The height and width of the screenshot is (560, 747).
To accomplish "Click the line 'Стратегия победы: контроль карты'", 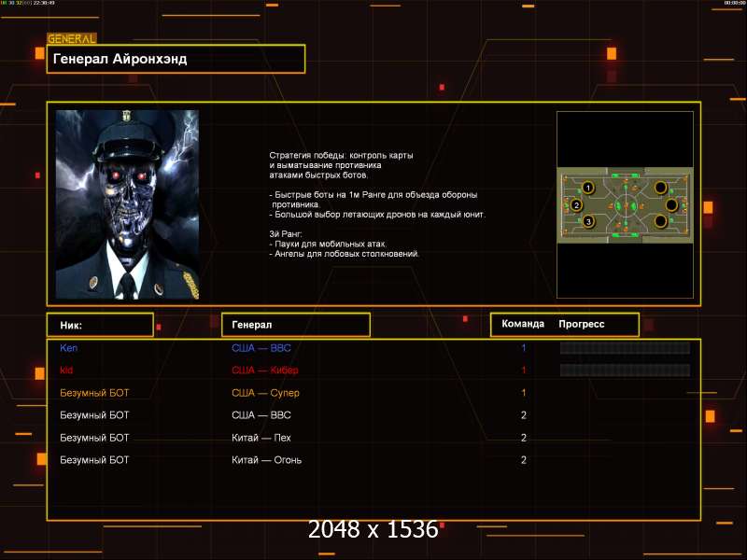I will [x=341, y=155].
